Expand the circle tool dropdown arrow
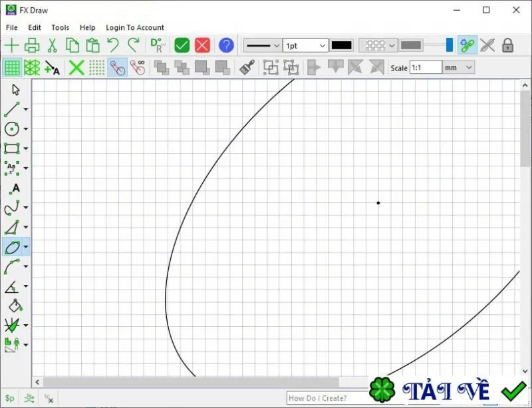Viewport: 532px width, 408px height. point(26,129)
